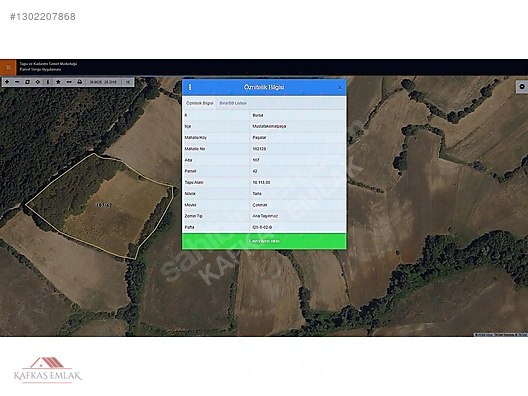Click the Ada value 167
Screen dimensions: 528x396
point(256,160)
